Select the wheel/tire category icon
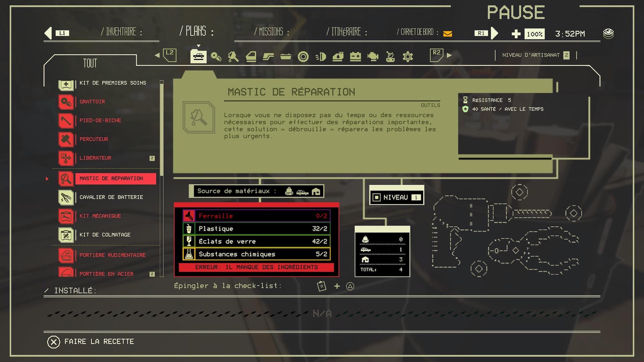Viewport: 644px width, 362px height. click(303, 57)
